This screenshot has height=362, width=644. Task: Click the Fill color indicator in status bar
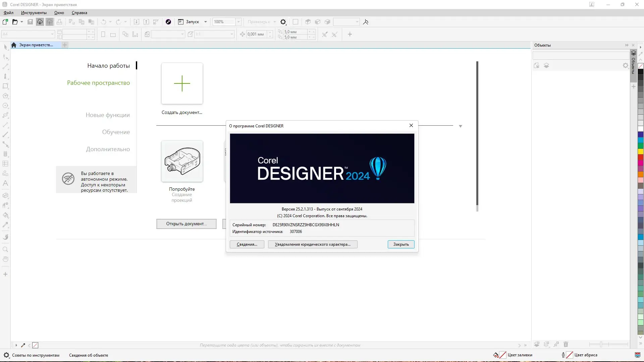(x=502, y=355)
